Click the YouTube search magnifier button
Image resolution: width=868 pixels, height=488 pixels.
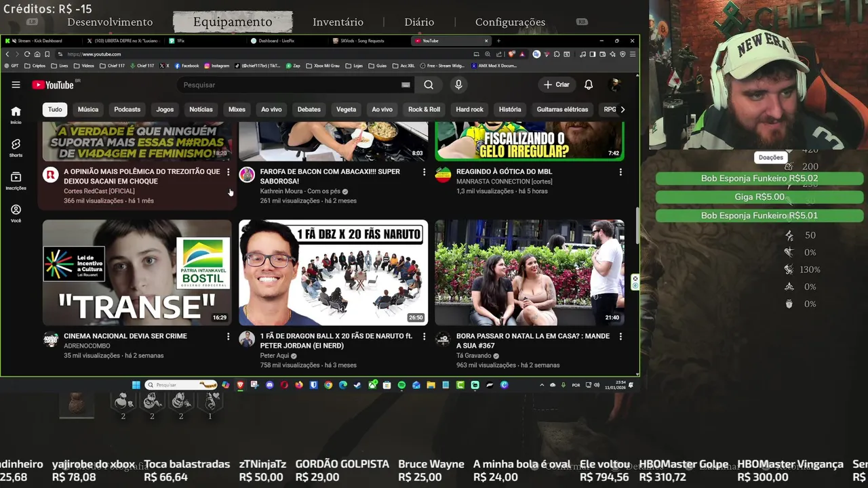tap(429, 85)
